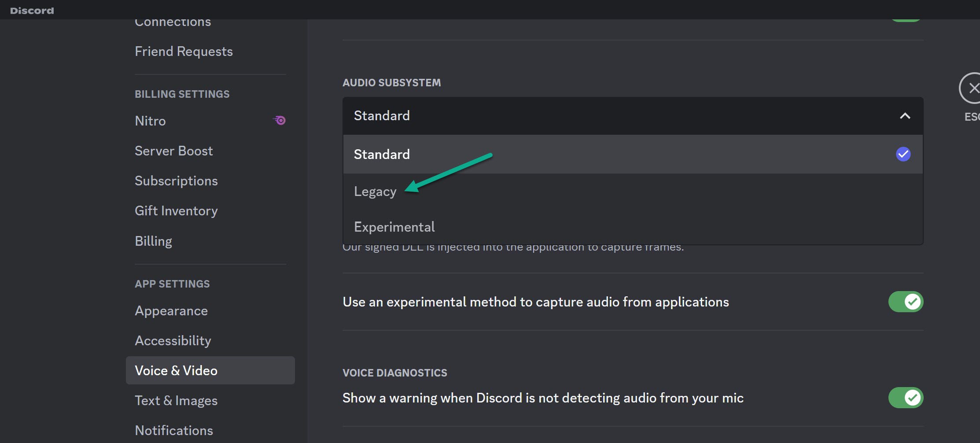Collapse the Audio Subsystem dropdown chevron
This screenshot has width=980, height=443.
[905, 116]
